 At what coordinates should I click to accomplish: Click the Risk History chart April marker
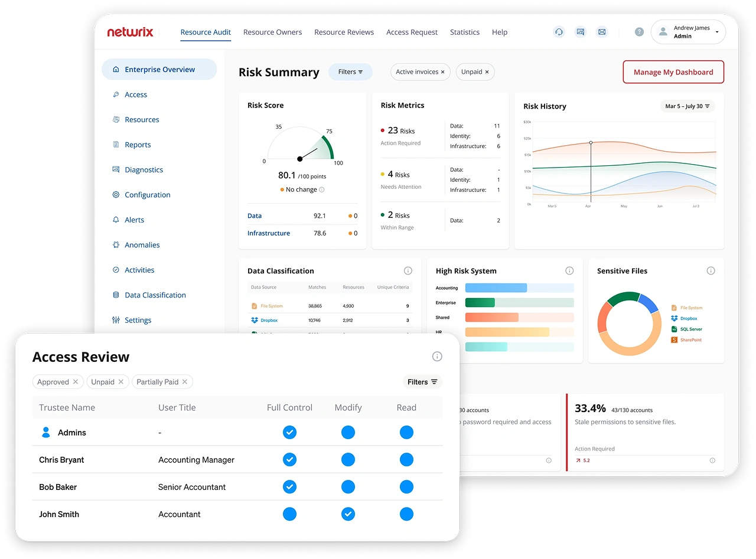tap(591, 142)
